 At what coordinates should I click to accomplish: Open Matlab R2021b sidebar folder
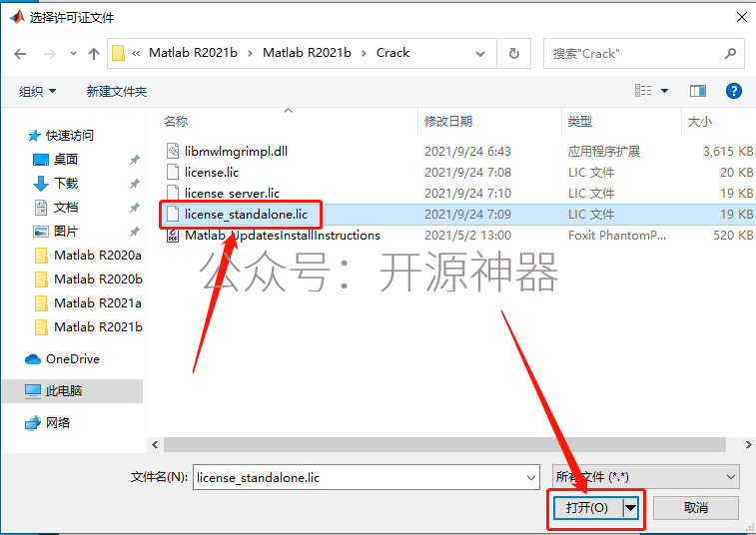pyautogui.click(x=98, y=327)
